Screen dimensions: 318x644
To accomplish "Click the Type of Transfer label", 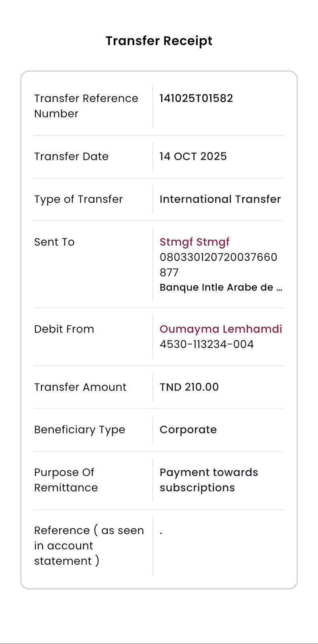I will (78, 199).
